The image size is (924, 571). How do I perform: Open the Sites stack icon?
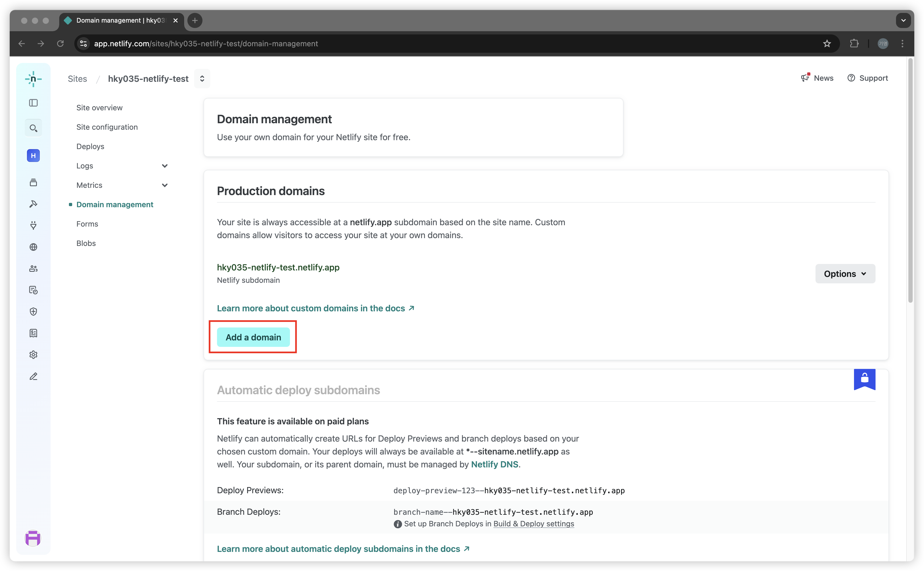33,182
